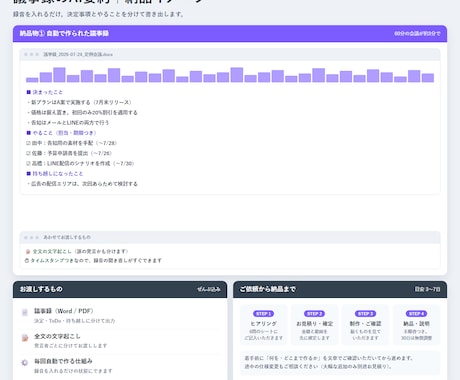The width and height of the screenshot is (460, 380).
Task: Click the あわせてお渡しするもの title bar text
Action: click(x=67, y=237)
